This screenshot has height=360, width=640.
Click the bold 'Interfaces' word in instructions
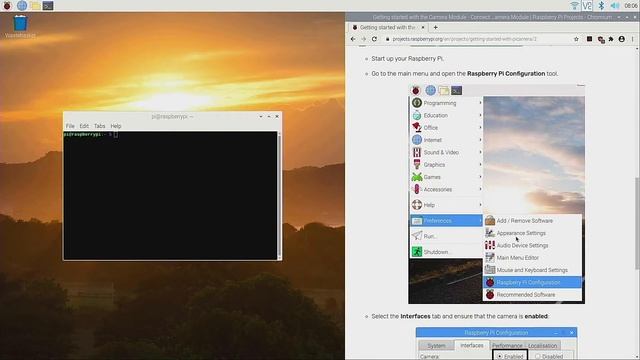click(415, 316)
